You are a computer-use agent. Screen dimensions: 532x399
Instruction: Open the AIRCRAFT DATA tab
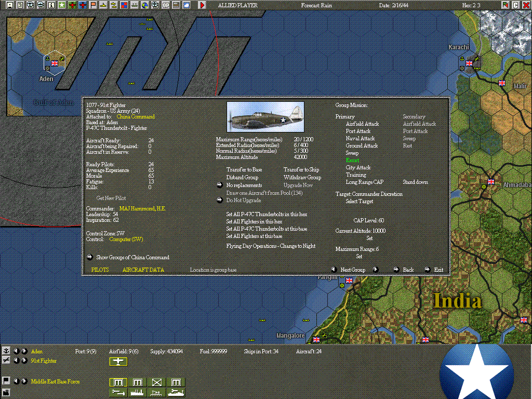point(143,270)
